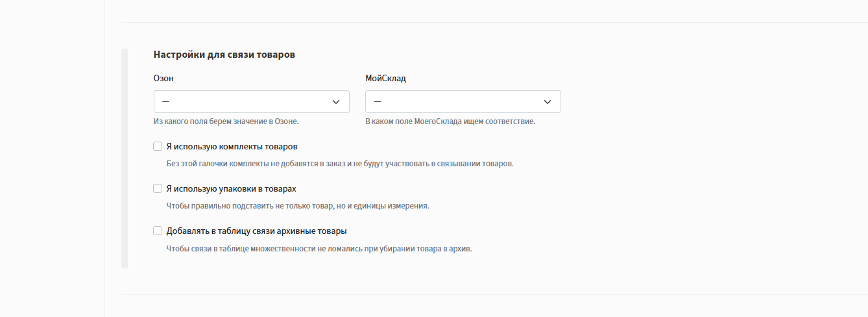Click the 'Озон' field label
The image size is (868, 317).
pyautogui.click(x=163, y=78)
